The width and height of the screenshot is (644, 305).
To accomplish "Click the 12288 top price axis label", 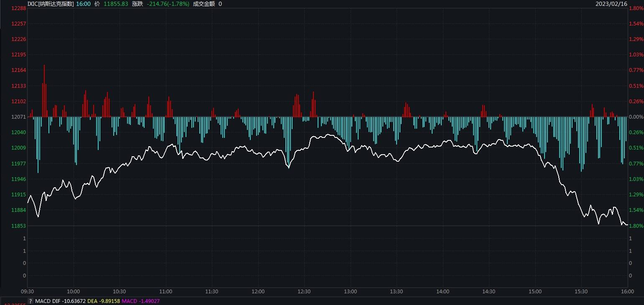I will 19,8.
